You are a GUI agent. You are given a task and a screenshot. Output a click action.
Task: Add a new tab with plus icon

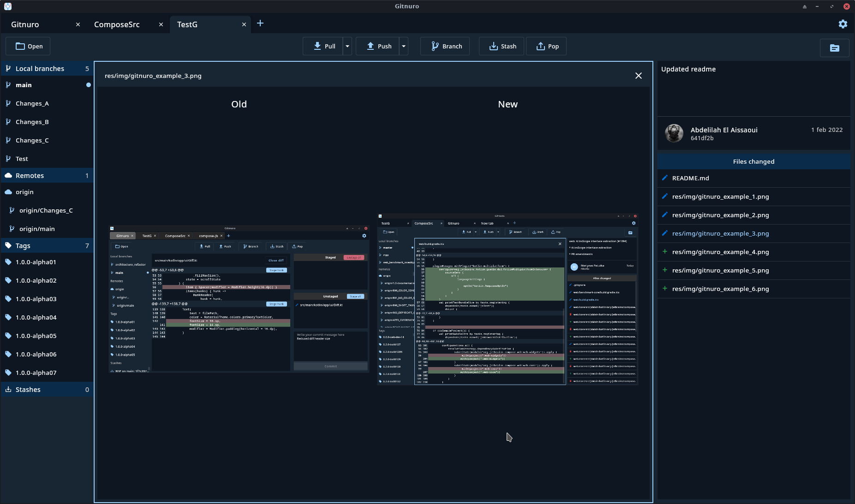[x=260, y=24]
